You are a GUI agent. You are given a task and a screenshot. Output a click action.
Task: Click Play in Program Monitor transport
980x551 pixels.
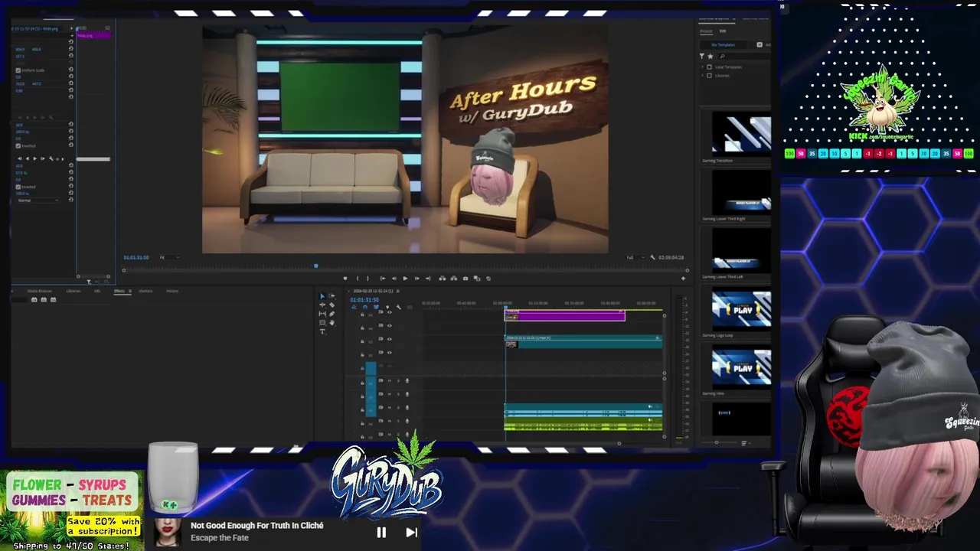tap(405, 279)
